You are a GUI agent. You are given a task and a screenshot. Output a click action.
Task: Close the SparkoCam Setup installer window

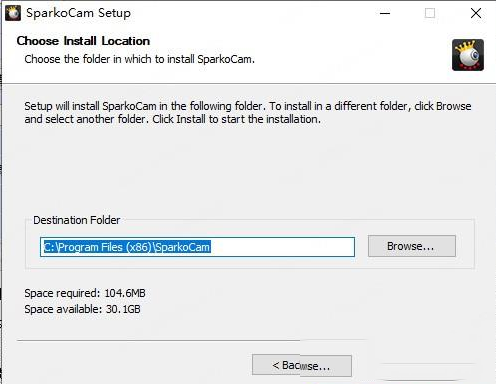click(x=476, y=13)
